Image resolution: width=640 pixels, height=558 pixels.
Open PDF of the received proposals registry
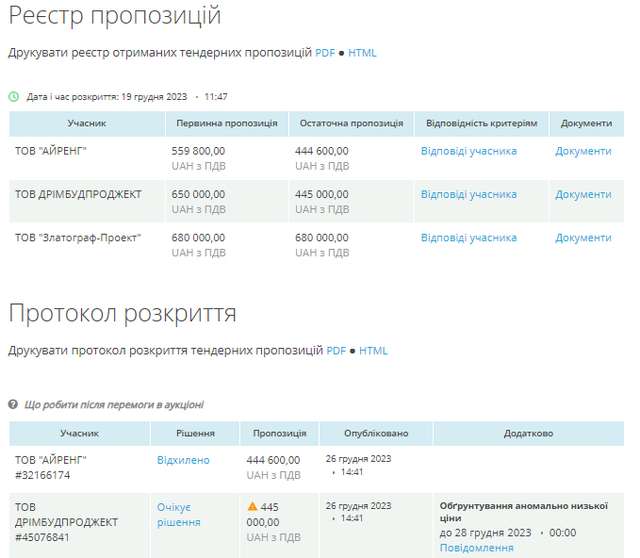tap(325, 53)
